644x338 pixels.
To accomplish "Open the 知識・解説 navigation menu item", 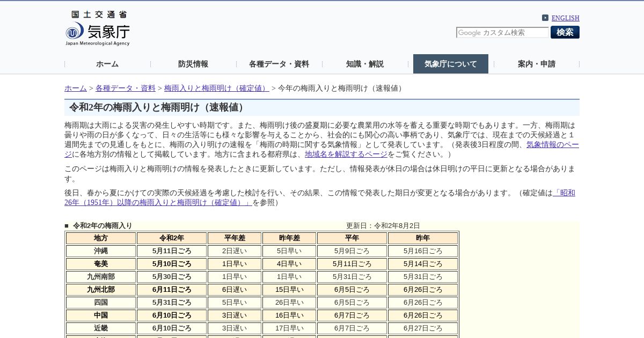I will pos(365,64).
